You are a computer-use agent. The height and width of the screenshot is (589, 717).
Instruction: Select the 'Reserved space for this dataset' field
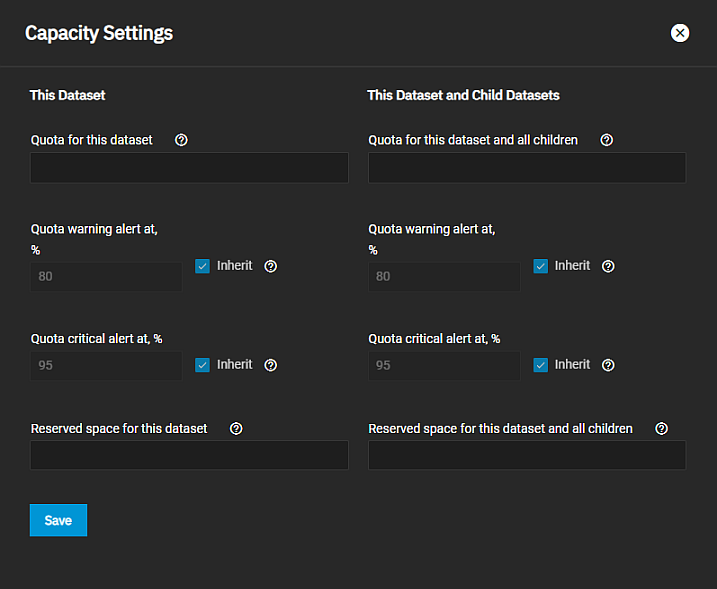(x=189, y=456)
